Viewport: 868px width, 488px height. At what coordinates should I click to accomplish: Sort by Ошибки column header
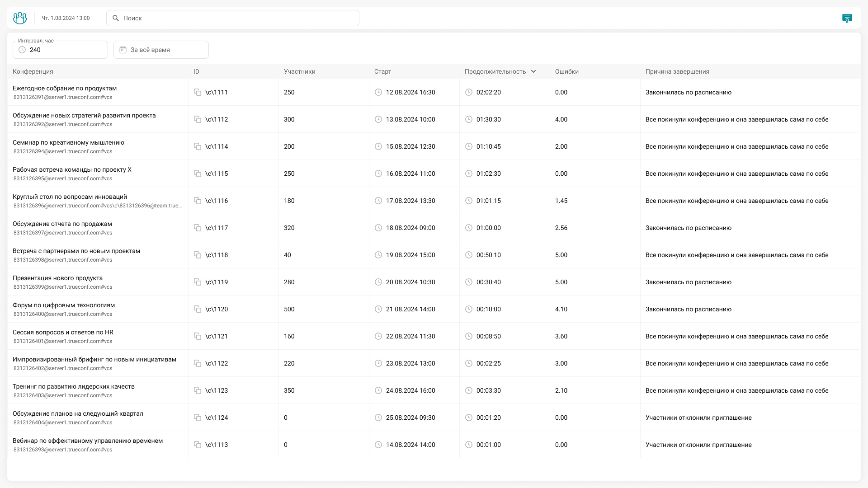(566, 71)
